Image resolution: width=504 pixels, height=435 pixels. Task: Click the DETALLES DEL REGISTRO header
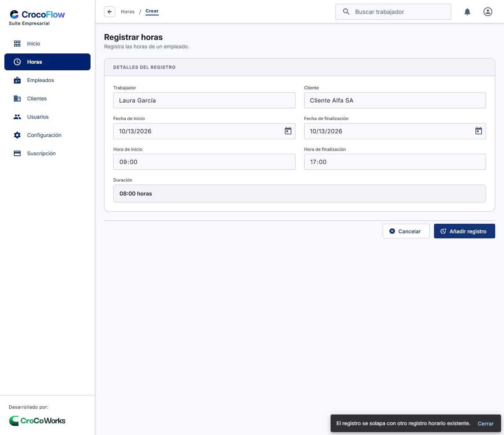pyautogui.click(x=144, y=67)
